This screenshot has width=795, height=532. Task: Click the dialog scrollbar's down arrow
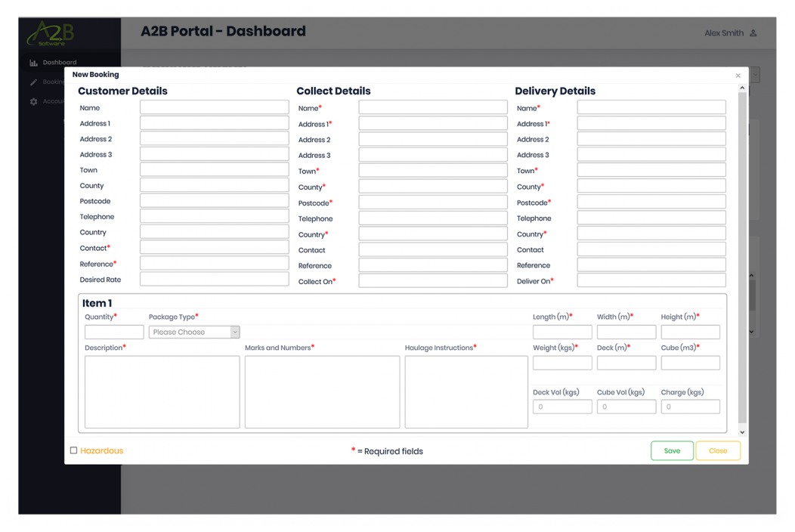[742, 432]
